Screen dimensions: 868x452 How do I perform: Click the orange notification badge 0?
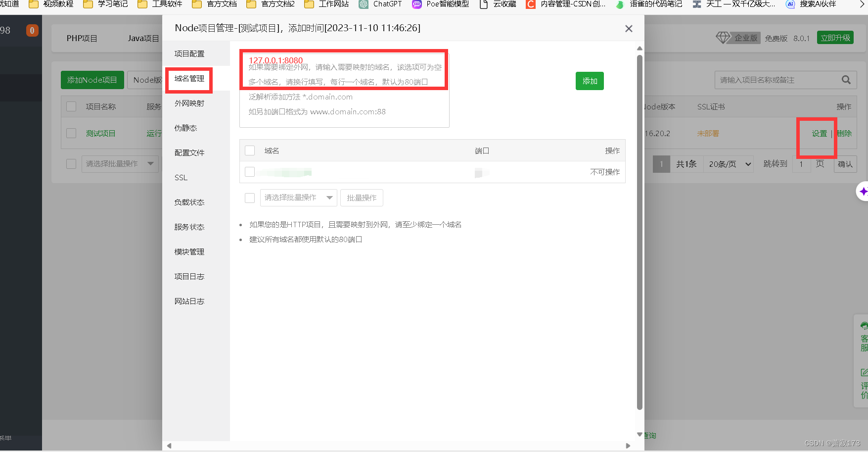[32, 31]
